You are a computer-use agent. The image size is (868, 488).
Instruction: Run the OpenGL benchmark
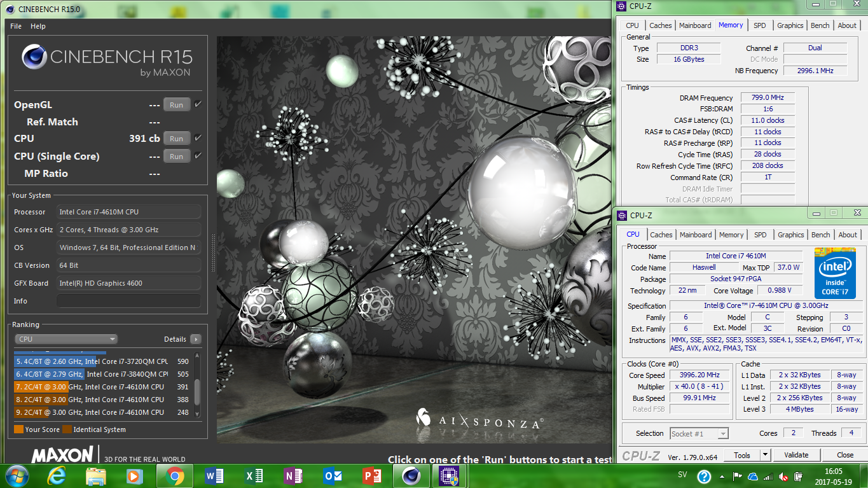point(177,105)
